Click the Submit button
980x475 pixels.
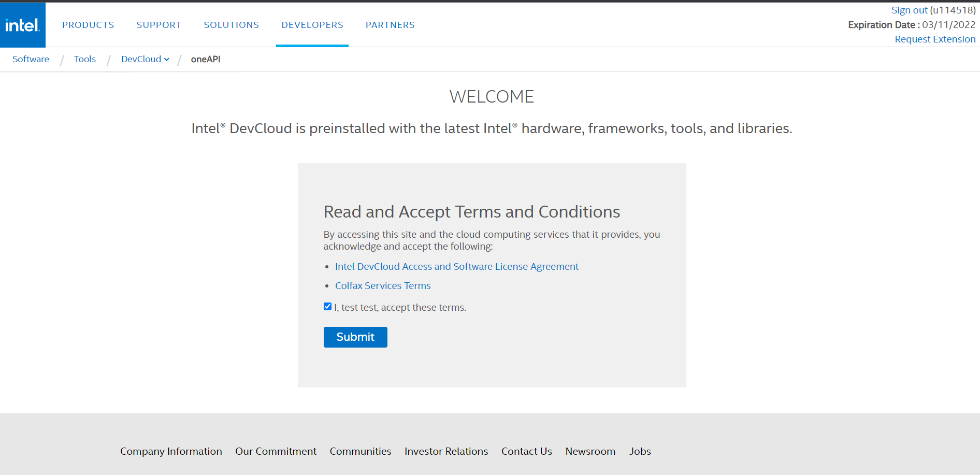click(x=355, y=337)
